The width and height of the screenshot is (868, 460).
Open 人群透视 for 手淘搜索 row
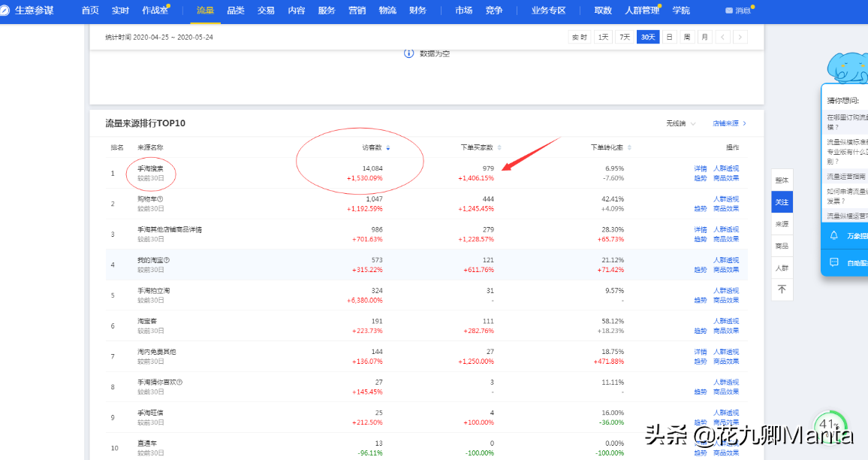[x=726, y=168]
